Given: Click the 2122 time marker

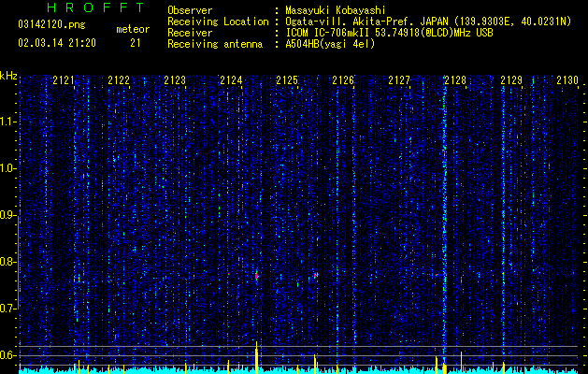Looking at the screenshot, I should (x=119, y=80).
